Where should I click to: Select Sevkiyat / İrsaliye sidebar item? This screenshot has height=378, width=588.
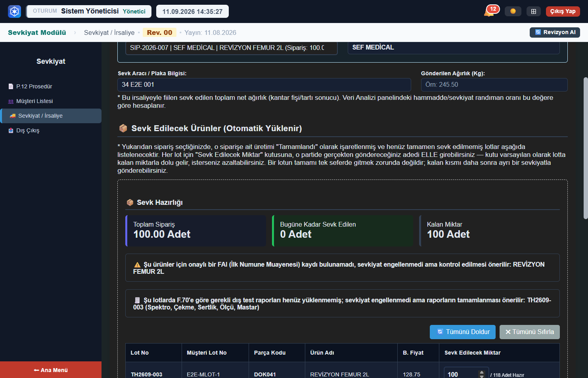tap(51, 116)
